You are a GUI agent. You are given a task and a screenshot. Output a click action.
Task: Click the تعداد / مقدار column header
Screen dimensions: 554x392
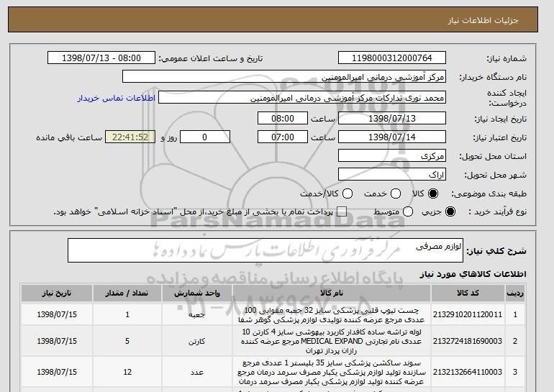click(127, 293)
